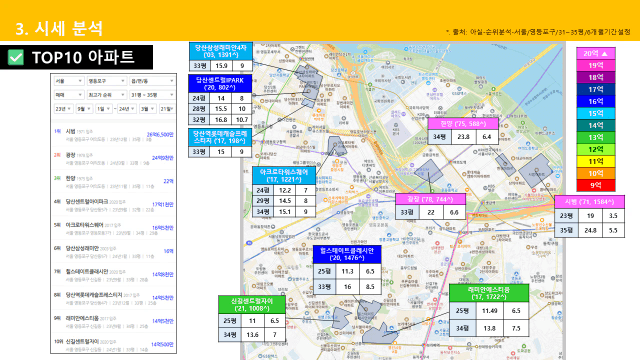Open rank 10 신길센트럴자이 list entry

pos(113,345)
